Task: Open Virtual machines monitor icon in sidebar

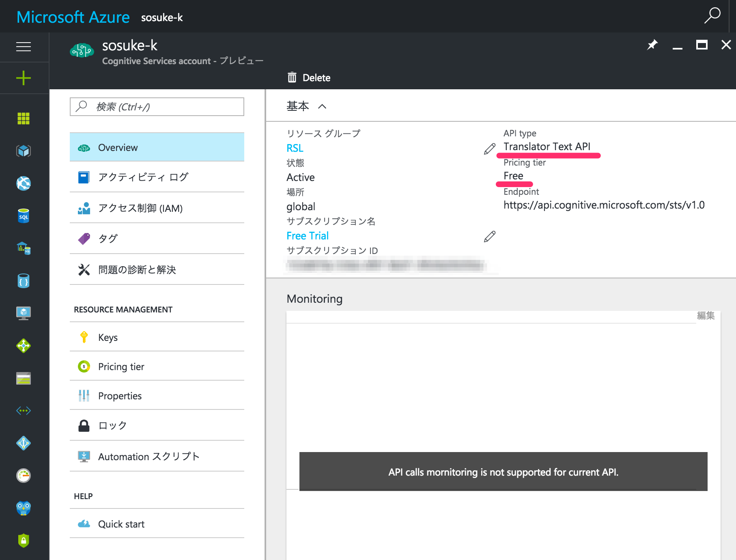Action: [24, 313]
